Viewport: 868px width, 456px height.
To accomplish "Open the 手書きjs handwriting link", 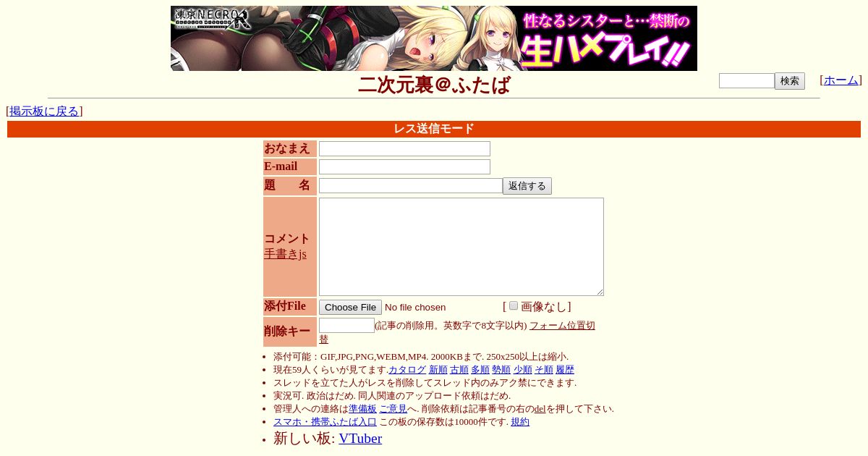I will coord(285,254).
